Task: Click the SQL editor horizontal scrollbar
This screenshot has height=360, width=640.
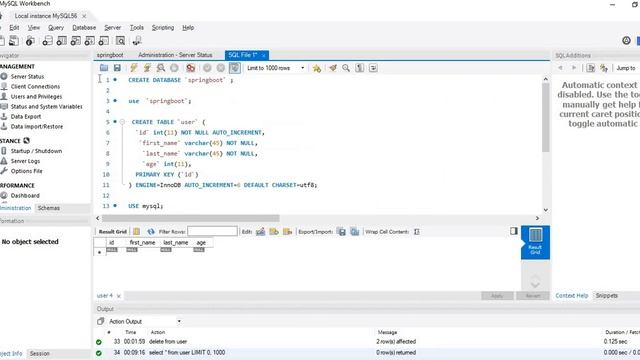Action: [x=190, y=218]
